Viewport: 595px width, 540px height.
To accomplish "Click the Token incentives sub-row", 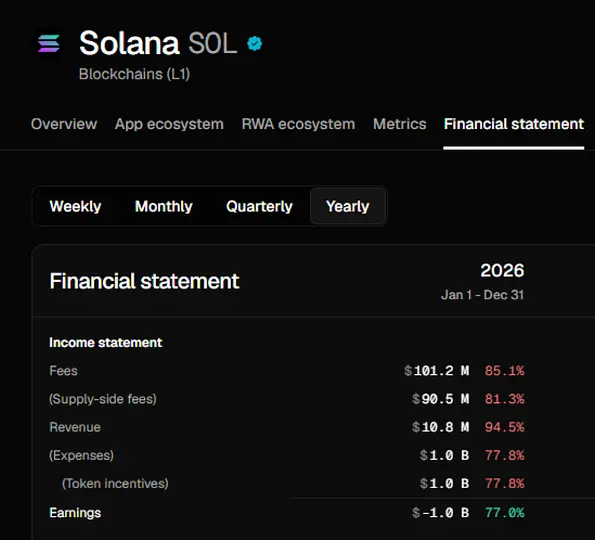I will [x=115, y=483].
